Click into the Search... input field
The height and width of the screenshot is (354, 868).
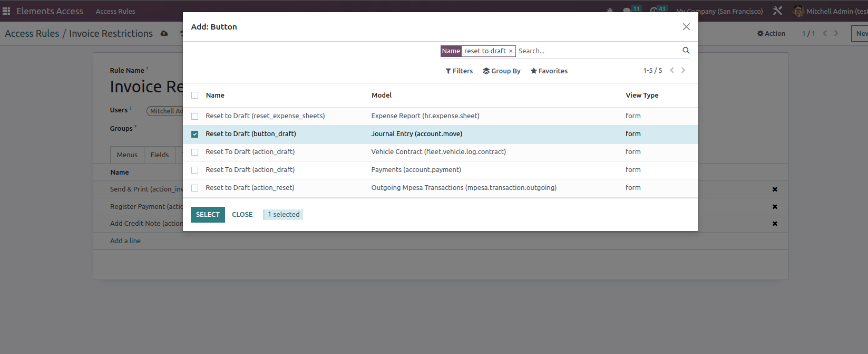coord(598,51)
